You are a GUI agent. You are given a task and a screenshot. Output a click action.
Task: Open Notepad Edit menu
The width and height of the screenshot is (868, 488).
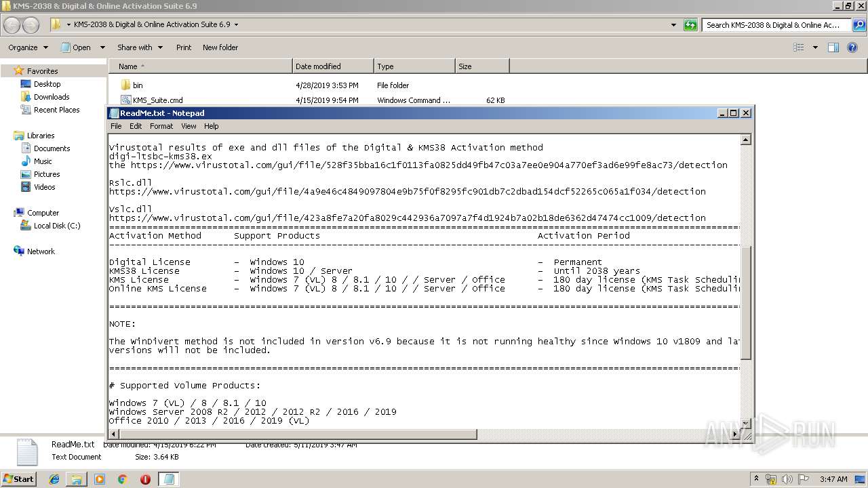click(x=136, y=126)
